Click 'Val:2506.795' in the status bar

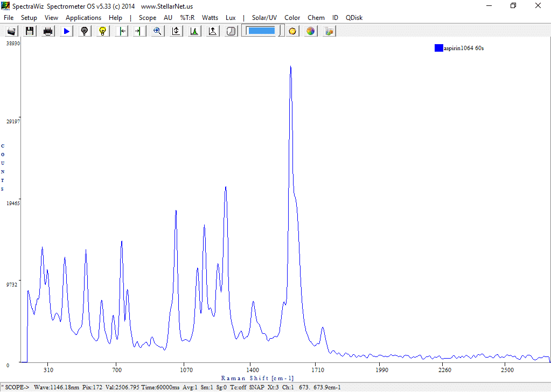[122, 388]
